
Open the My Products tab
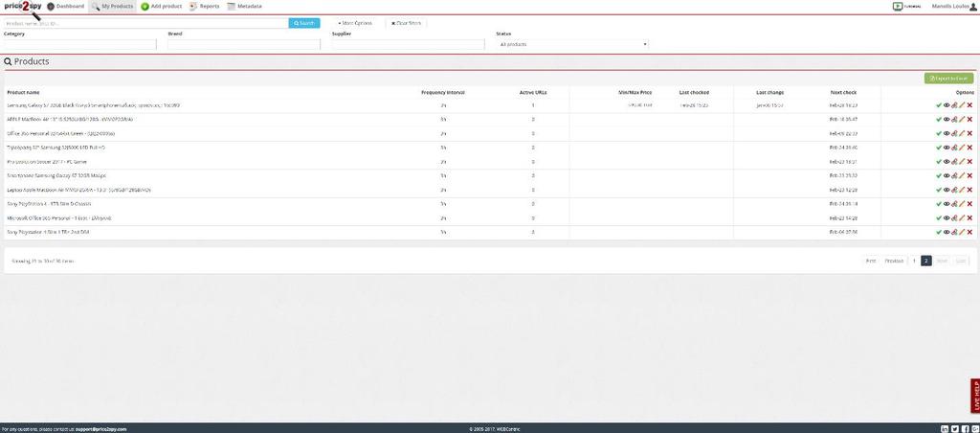coord(113,7)
